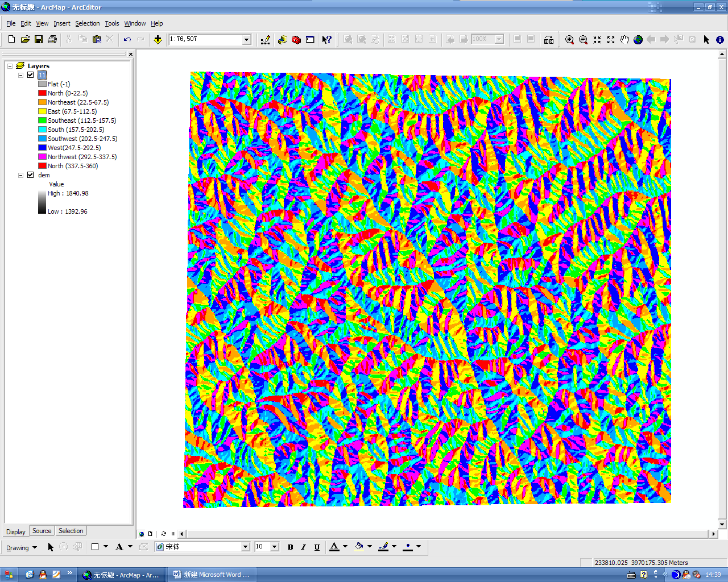Collapse the dem layer legend
728x582 pixels.
[21, 175]
